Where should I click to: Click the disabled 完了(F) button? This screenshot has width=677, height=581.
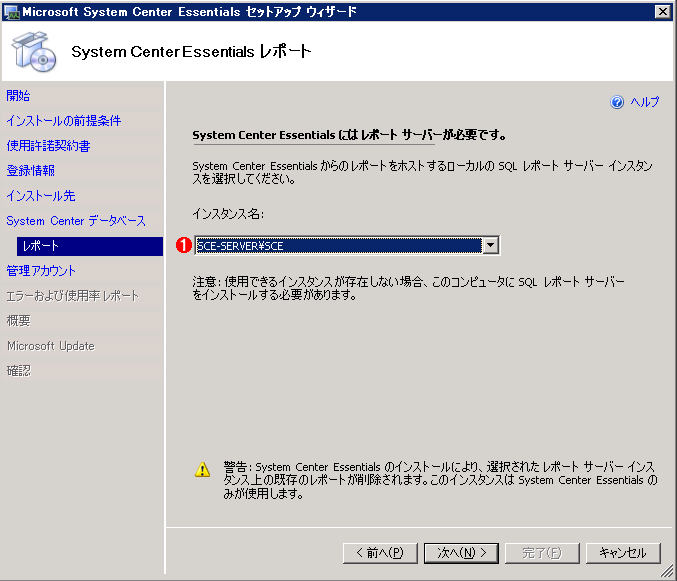pos(542,553)
